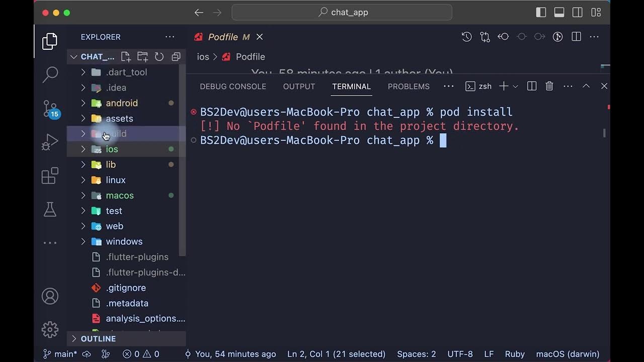Change indentation via Spaces: 2

point(416,354)
